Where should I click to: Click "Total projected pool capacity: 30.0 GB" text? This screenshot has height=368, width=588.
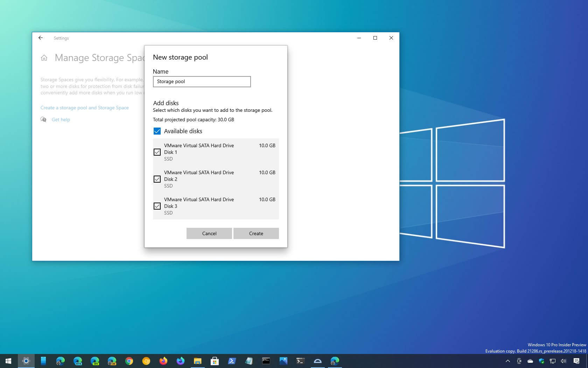pos(194,120)
